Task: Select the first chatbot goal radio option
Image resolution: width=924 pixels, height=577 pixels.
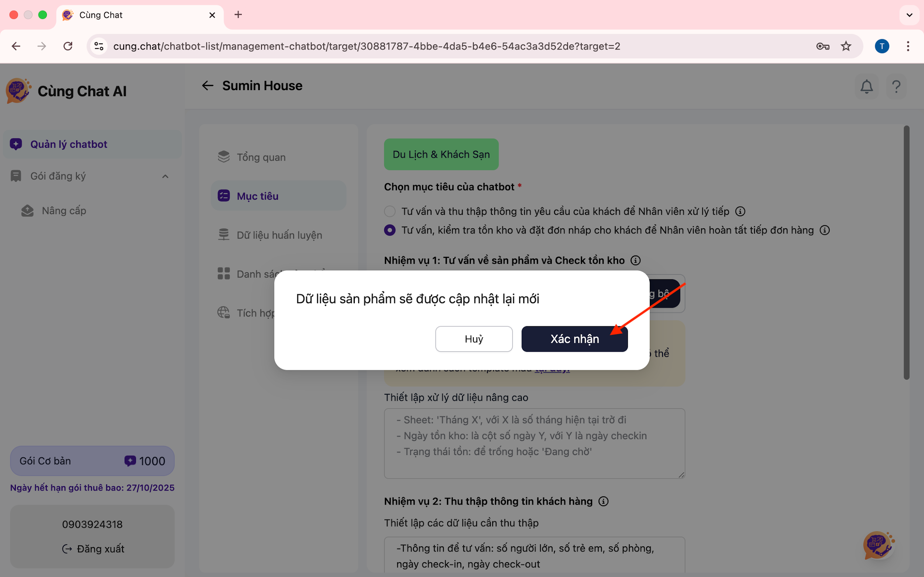Action: tap(390, 211)
